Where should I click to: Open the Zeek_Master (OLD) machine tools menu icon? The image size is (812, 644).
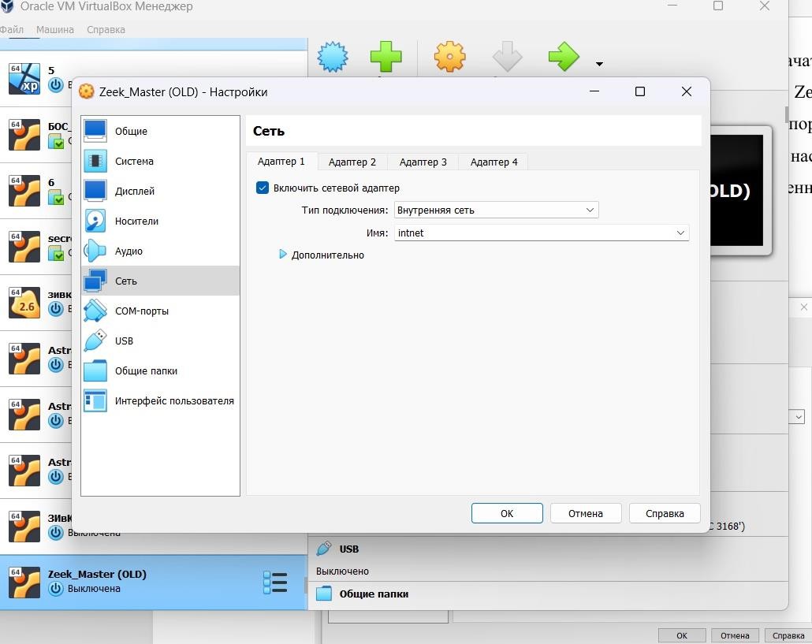[x=275, y=583]
